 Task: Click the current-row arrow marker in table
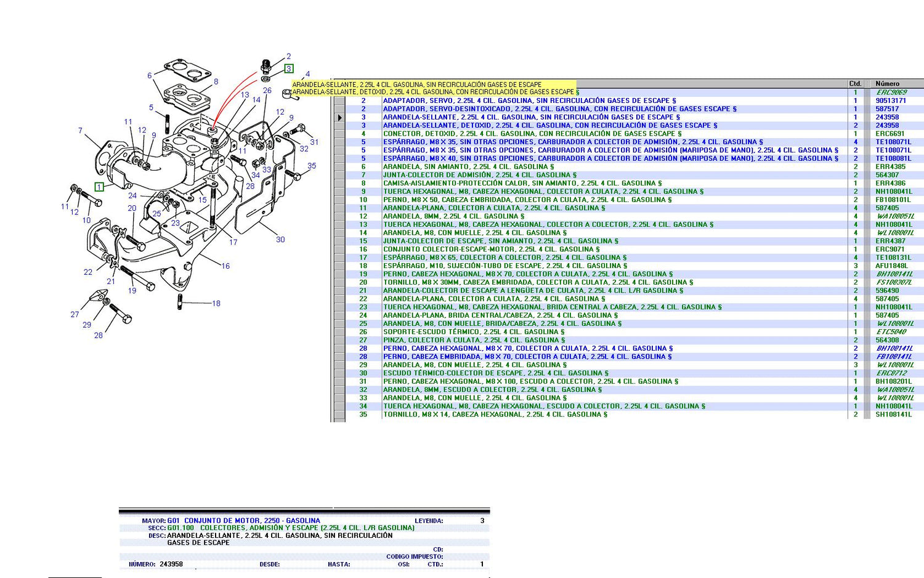(339, 117)
